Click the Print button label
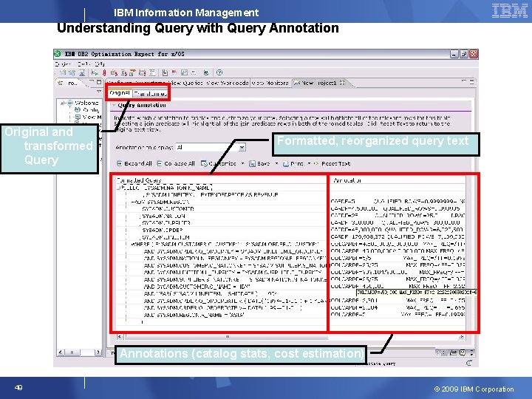 click(x=297, y=163)
